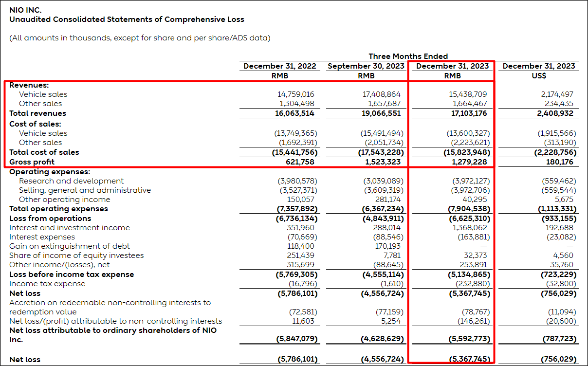Click US$ gross profit value 180,176
Image resolution: width=588 pixels, height=366 pixels.
559,162
